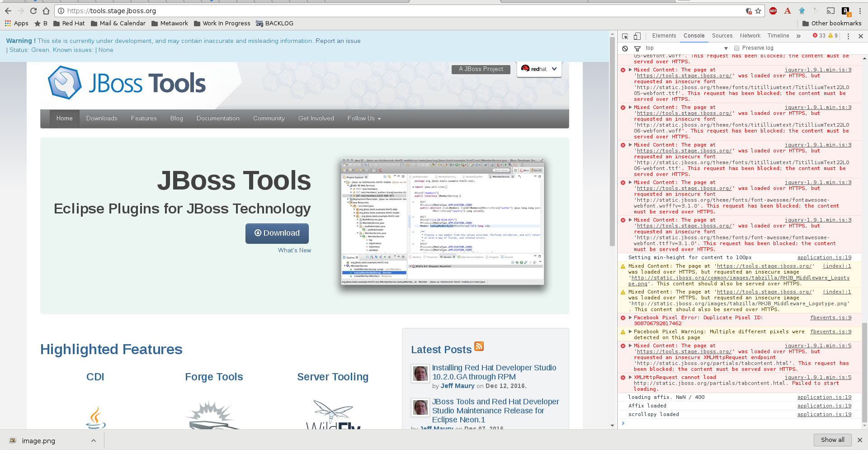Expand the Facebook Pixel Error message
Image resolution: width=868 pixels, height=450 pixels.
[x=630, y=317]
